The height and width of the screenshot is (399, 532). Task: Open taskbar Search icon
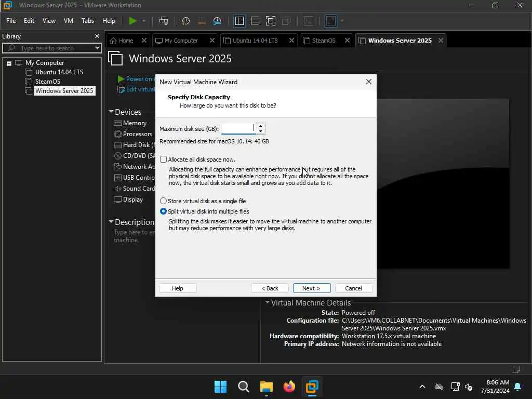tap(243, 386)
